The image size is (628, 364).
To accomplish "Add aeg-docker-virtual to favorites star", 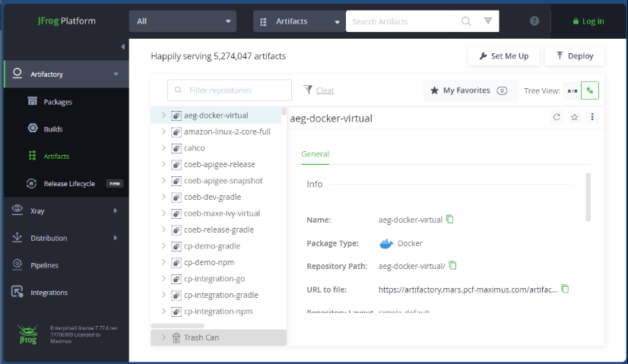I will pyautogui.click(x=574, y=117).
